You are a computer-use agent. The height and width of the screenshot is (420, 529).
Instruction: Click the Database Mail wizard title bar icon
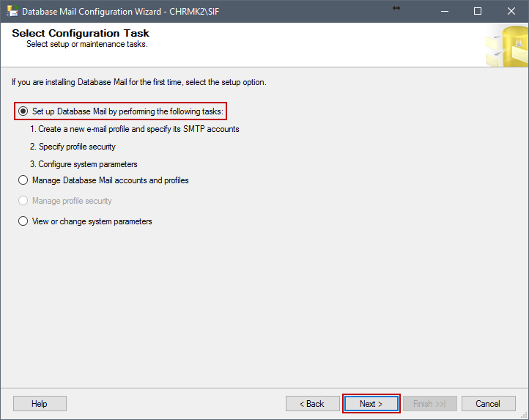click(12, 11)
